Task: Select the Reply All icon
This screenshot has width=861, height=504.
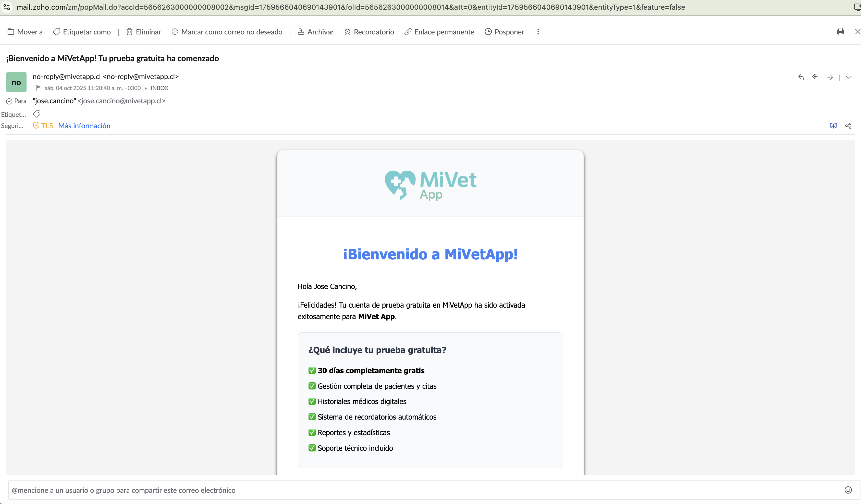Action: tap(816, 77)
